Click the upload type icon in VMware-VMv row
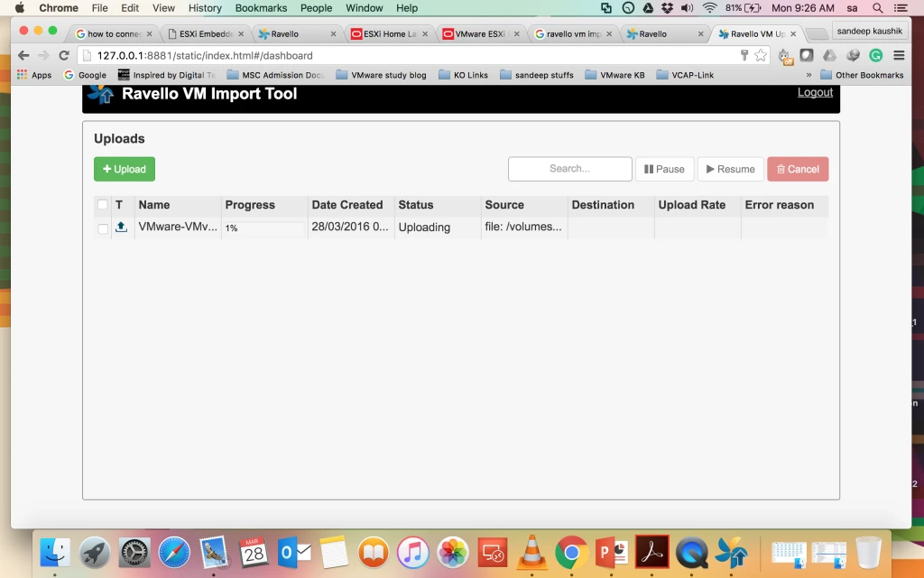This screenshot has width=924, height=578. [121, 227]
